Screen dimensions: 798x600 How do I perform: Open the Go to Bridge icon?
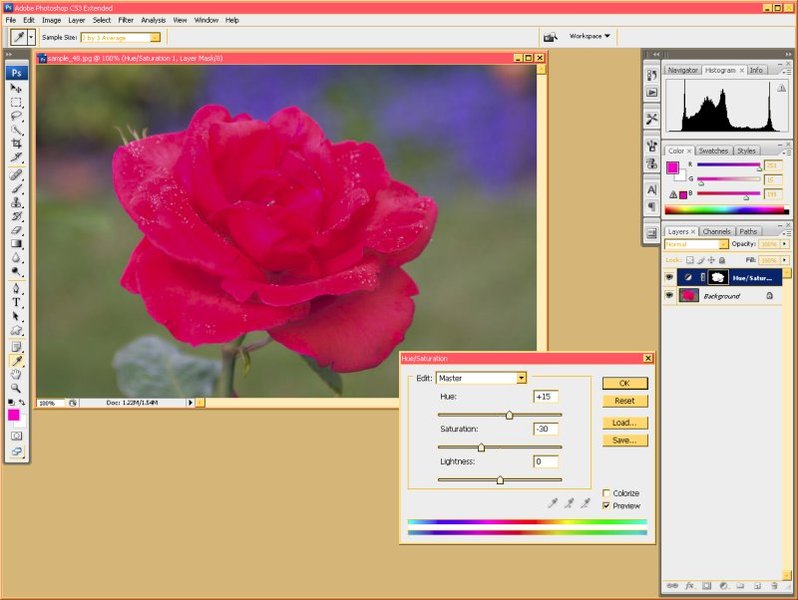(x=550, y=37)
